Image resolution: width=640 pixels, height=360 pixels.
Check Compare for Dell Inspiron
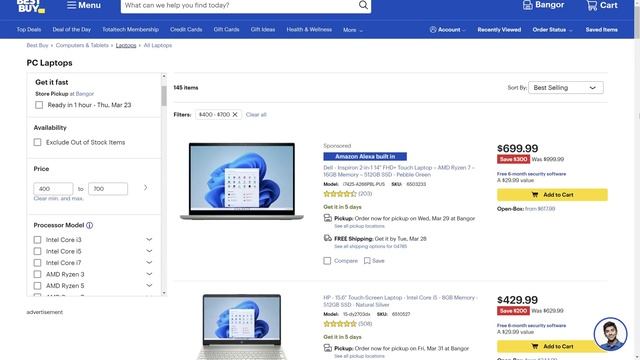[x=327, y=261]
